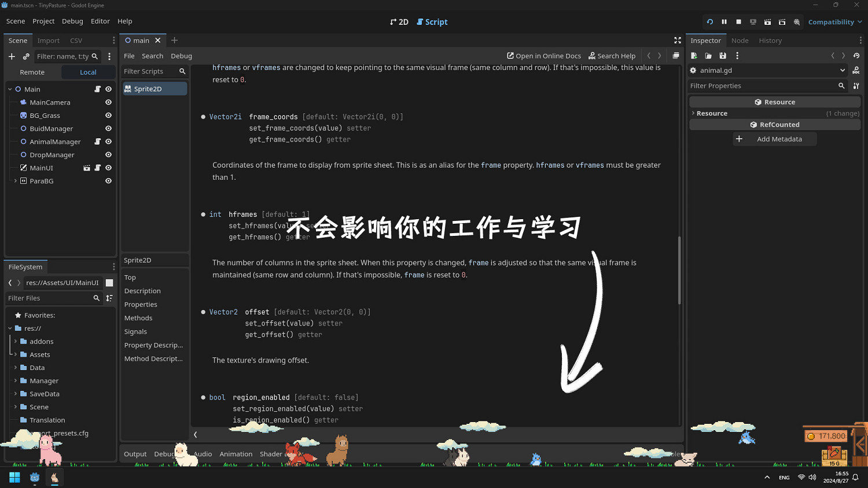This screenshot has width=868, height=488.
Task: Run a specific scene icon
Action: coord(782,22)
